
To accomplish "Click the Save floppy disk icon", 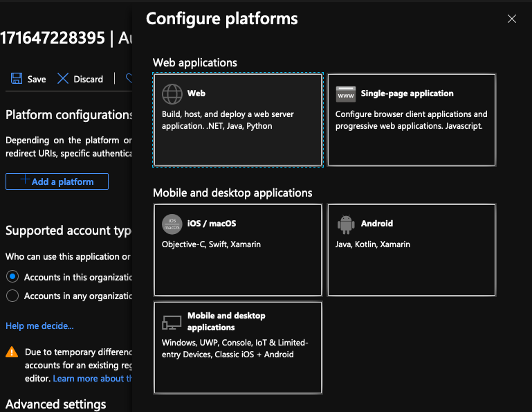I will click(x=17, y=78).
